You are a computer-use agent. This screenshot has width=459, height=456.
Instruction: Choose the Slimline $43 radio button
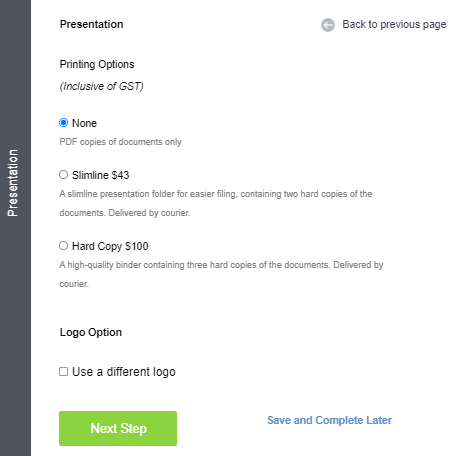[x=63, y=175]
